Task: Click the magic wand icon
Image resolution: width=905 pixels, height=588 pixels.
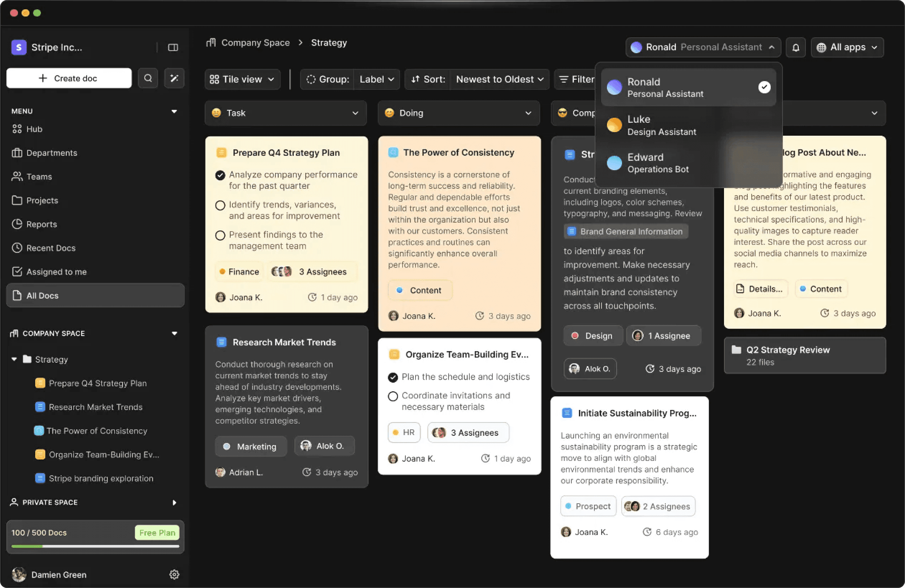Action: click(174, 78)
